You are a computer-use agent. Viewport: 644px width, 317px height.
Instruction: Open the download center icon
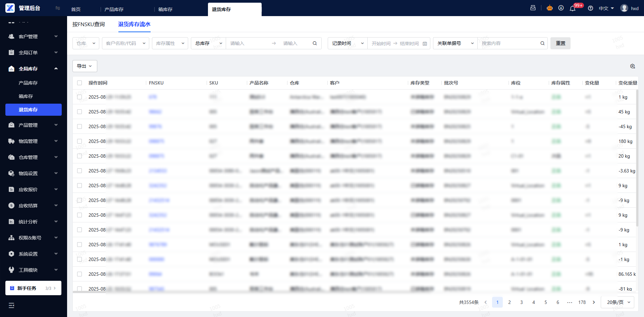click(561, 8)
